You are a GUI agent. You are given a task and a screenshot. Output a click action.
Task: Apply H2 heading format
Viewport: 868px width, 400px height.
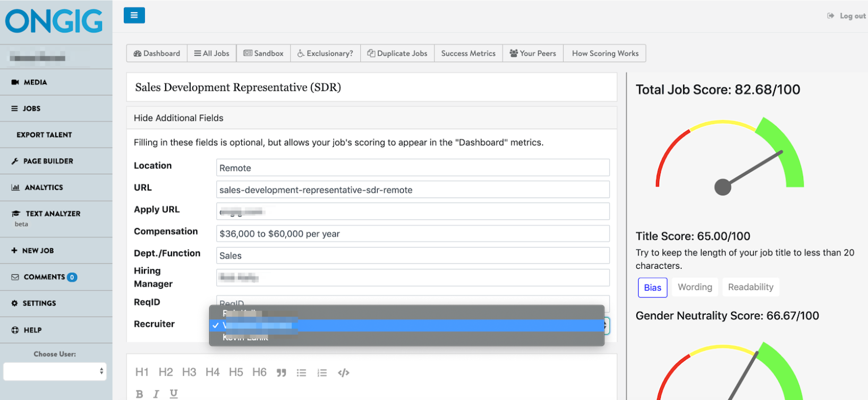[166, 372]
